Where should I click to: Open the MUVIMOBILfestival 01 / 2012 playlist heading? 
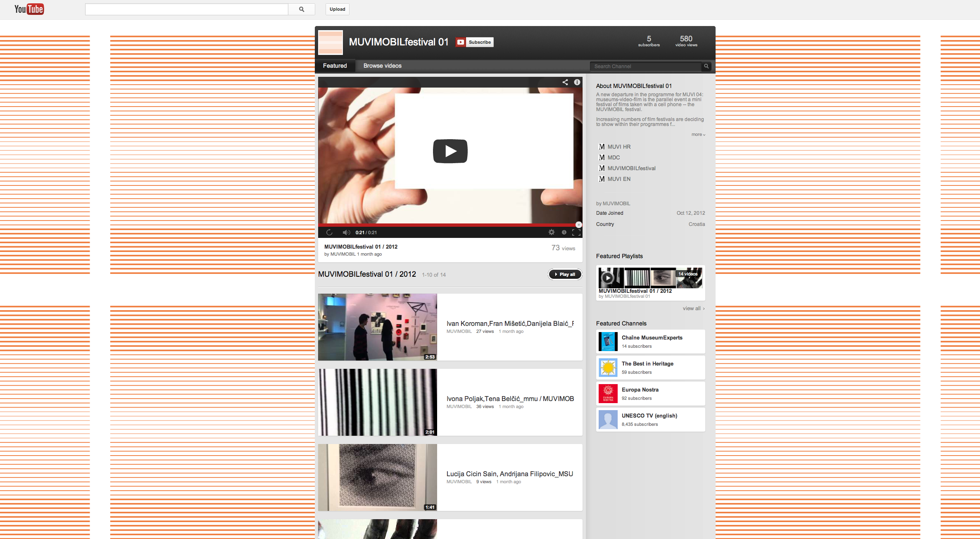[367, 274]
